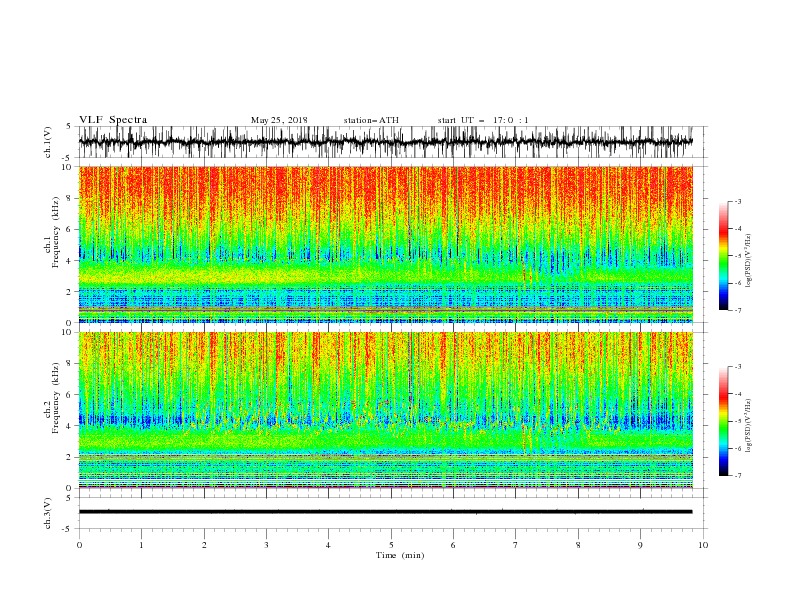792x612 pixels.
Task: Click the 'ch.3(V)' axis label
Action: point(48,513)
